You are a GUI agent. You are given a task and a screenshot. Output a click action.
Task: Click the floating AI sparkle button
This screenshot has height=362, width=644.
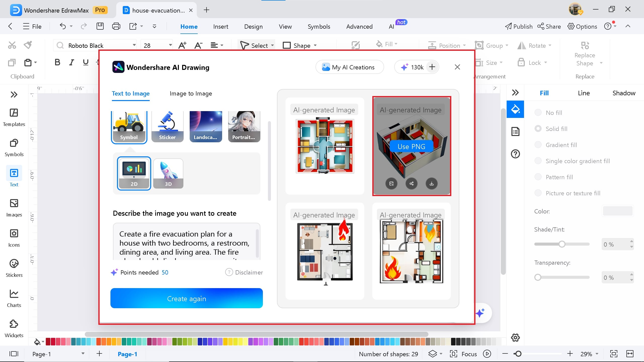(480, 313)
